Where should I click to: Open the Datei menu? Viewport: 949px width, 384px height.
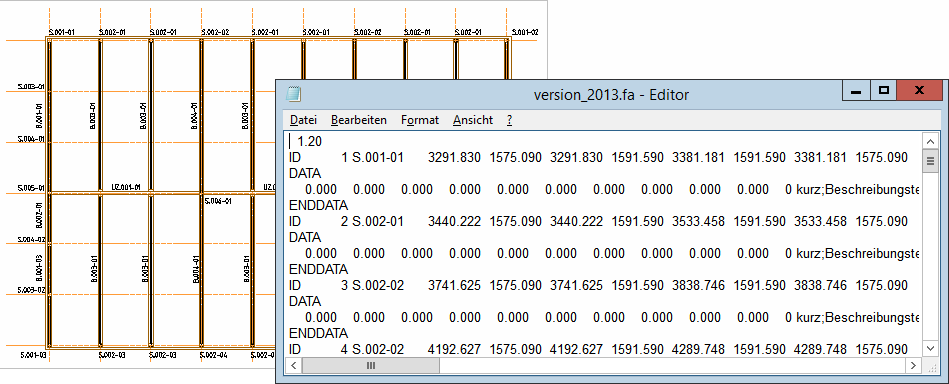(303, 120)
